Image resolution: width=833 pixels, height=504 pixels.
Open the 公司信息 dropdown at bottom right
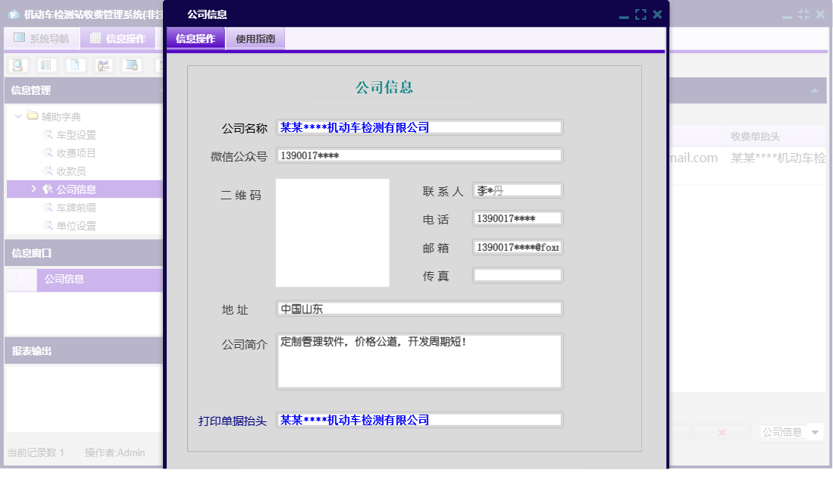(816, 432)
